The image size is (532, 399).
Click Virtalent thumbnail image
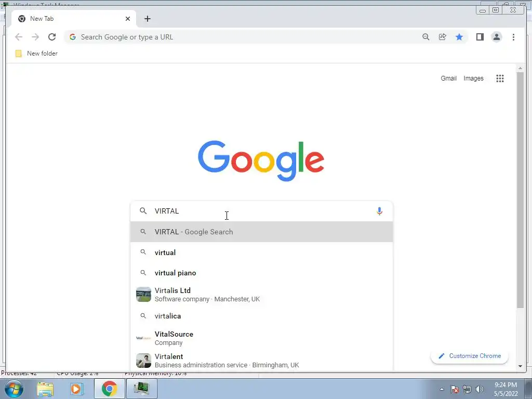143,361
